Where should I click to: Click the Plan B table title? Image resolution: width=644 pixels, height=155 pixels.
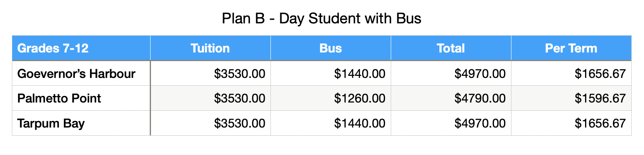(x=322, y=18)
